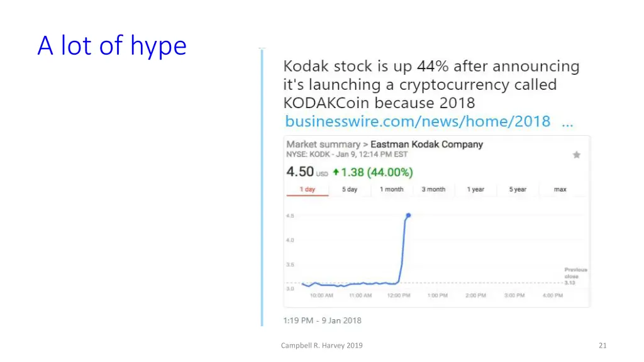Click Eastman Kodak Company heading
Image resolution: width=644 pixels, height=362 pixels.
427,145
